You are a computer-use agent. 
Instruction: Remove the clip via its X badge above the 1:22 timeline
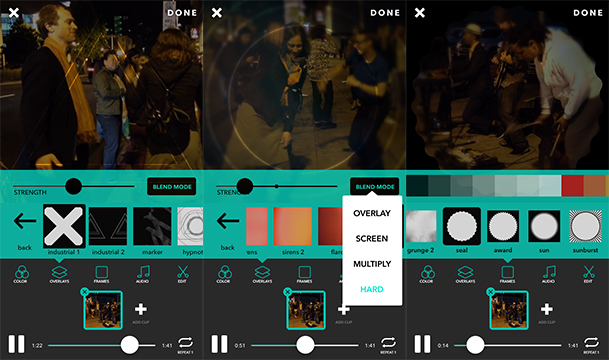(x=84, y=292)
